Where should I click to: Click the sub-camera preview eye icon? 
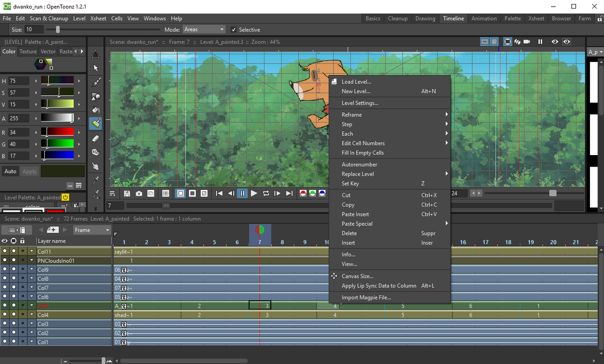pyautogui.click(x=567, y=42)
